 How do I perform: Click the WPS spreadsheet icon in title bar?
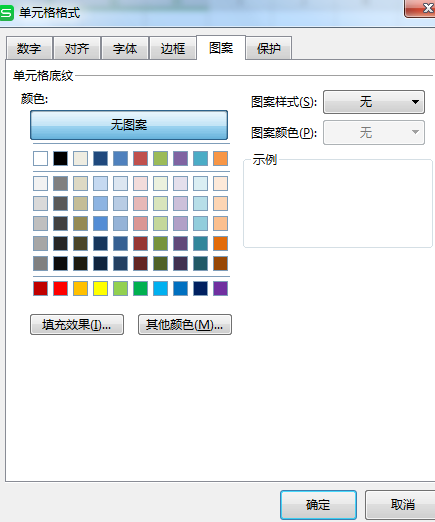tap(6, 13)
